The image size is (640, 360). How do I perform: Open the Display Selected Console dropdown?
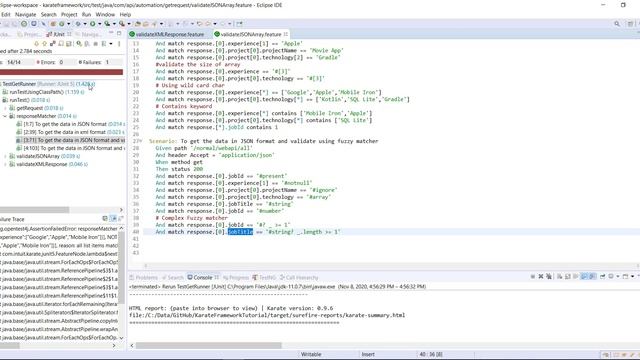click(618, 276)
